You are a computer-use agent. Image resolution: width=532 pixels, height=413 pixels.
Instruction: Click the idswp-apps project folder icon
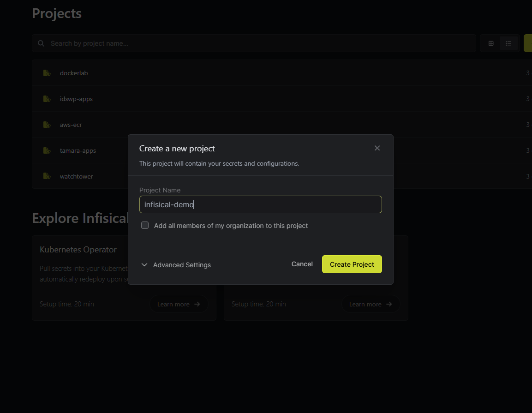pos(47,99)
